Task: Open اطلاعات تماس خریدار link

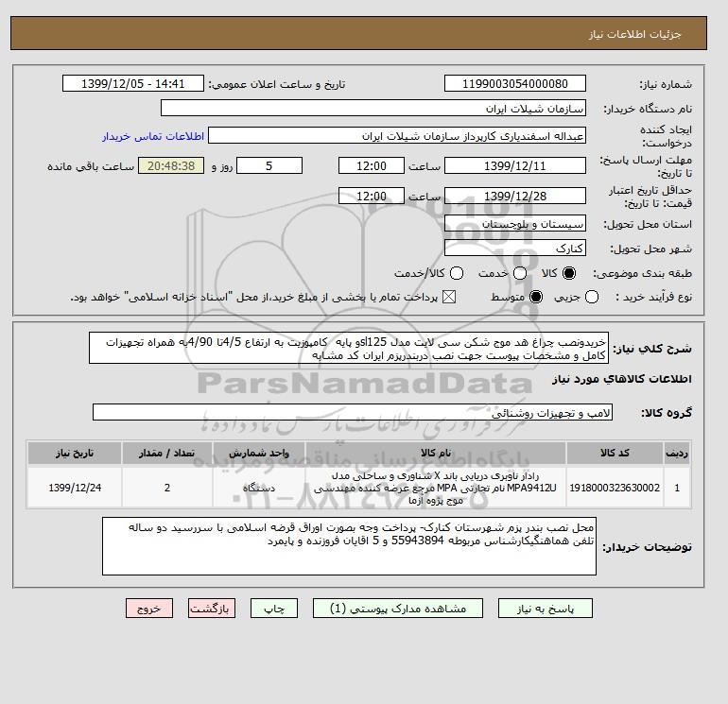Action: pyautogui.click(x=153, y=136)
